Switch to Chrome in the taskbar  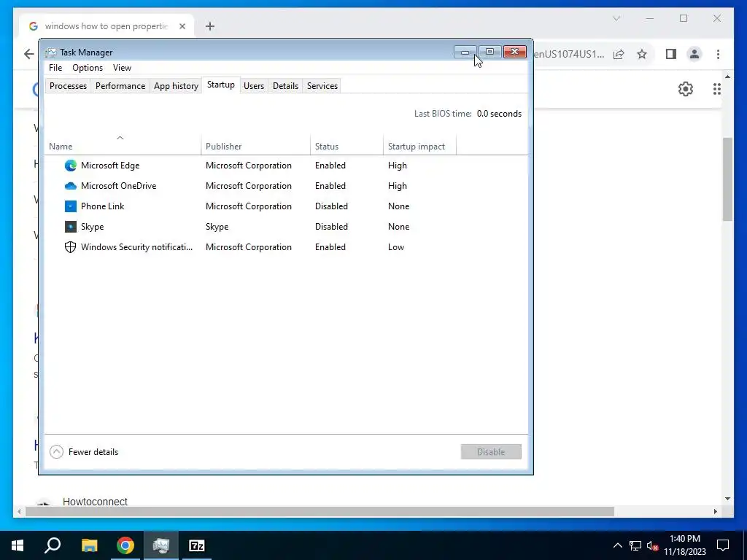[x=125, y=545]
